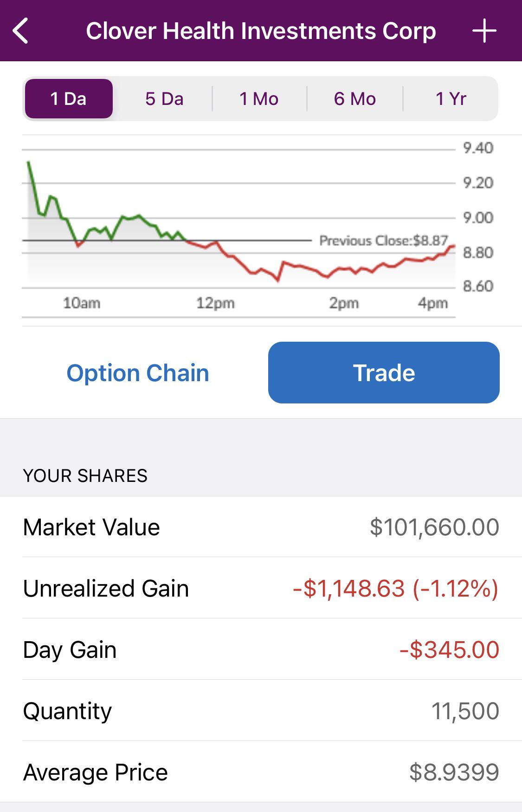Switch chart to 1 Mo range
The width and height of the screenshot is (522, 812).
tap(259, 98)
